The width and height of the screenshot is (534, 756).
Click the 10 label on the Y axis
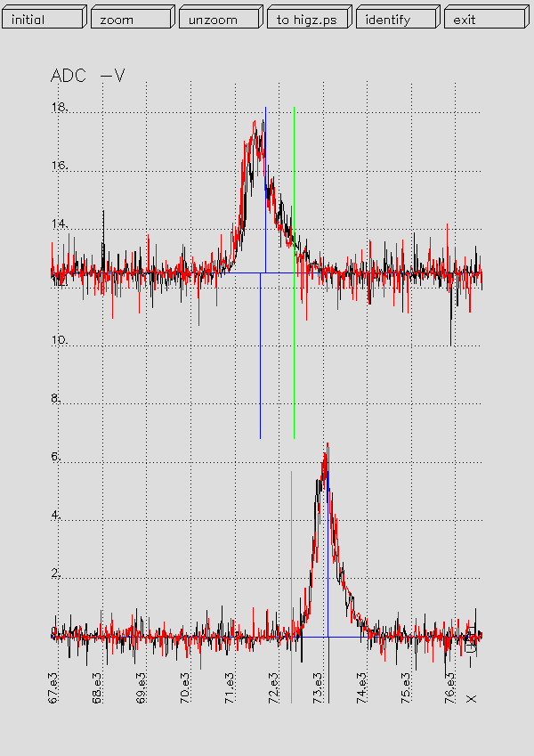tap(60, 342)
